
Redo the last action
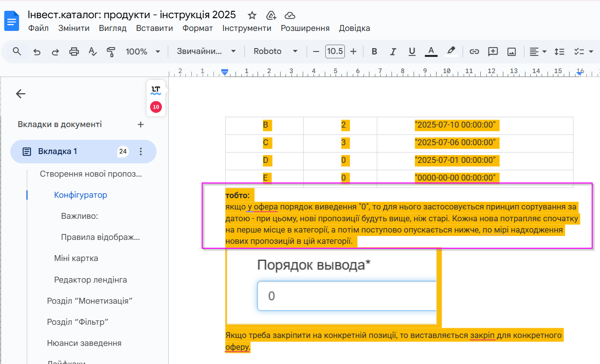click(55, 52)
